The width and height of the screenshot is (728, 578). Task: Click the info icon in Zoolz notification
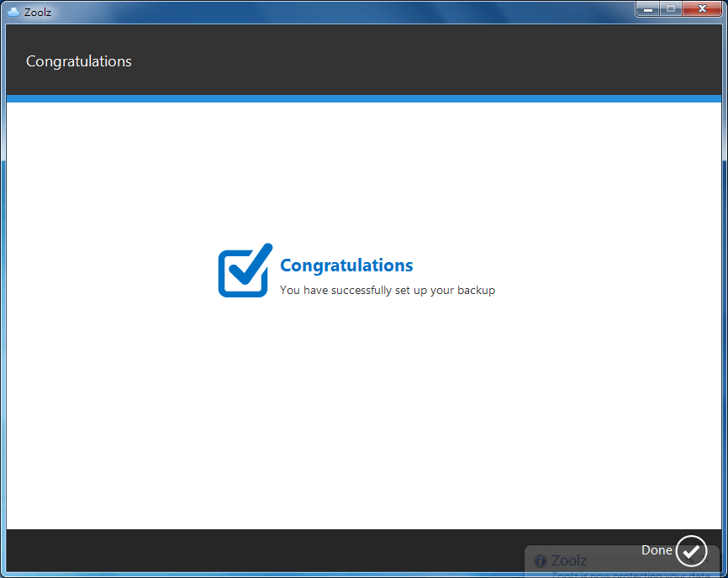[541, 561]
